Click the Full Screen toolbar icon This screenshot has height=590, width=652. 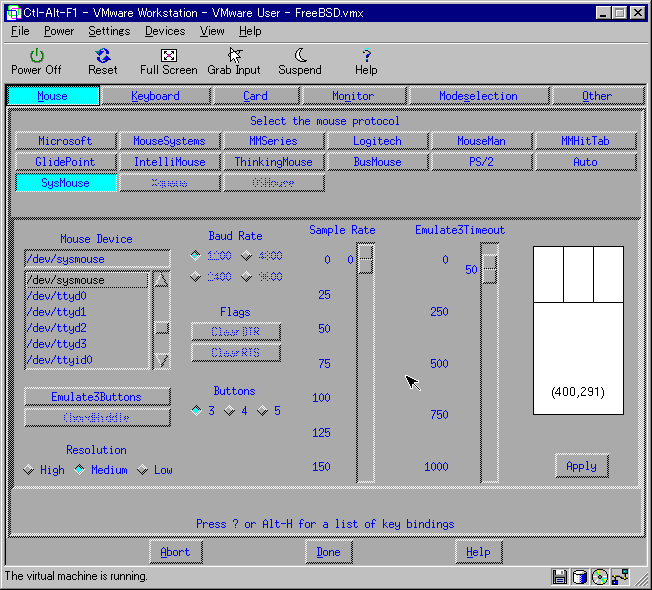pyautogui.click(x=169, y=55)
